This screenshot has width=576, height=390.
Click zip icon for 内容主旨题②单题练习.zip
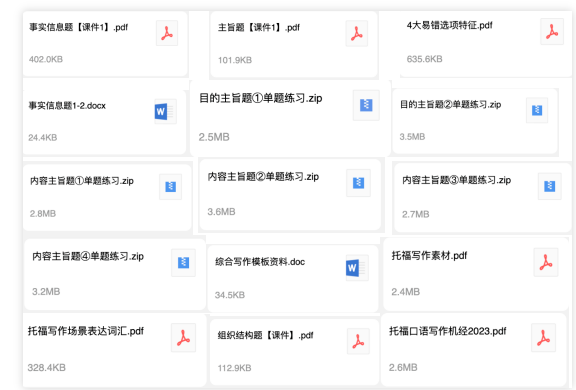click(x=358, y=183)
